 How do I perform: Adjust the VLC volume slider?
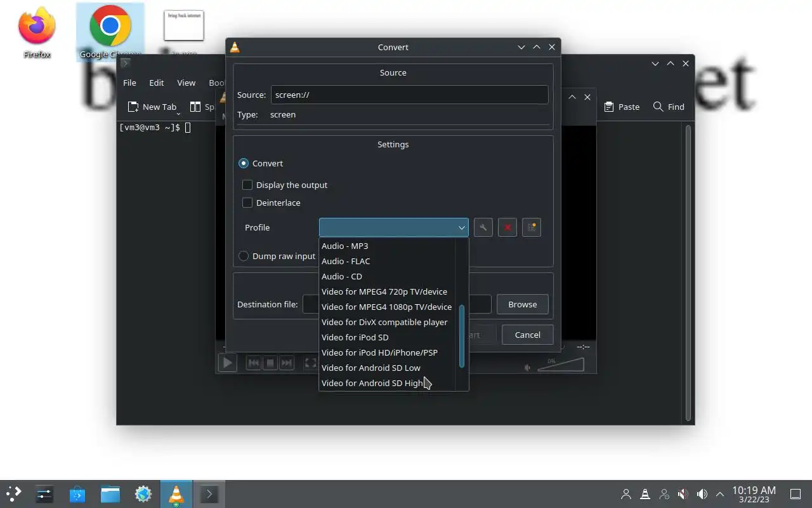561,364
